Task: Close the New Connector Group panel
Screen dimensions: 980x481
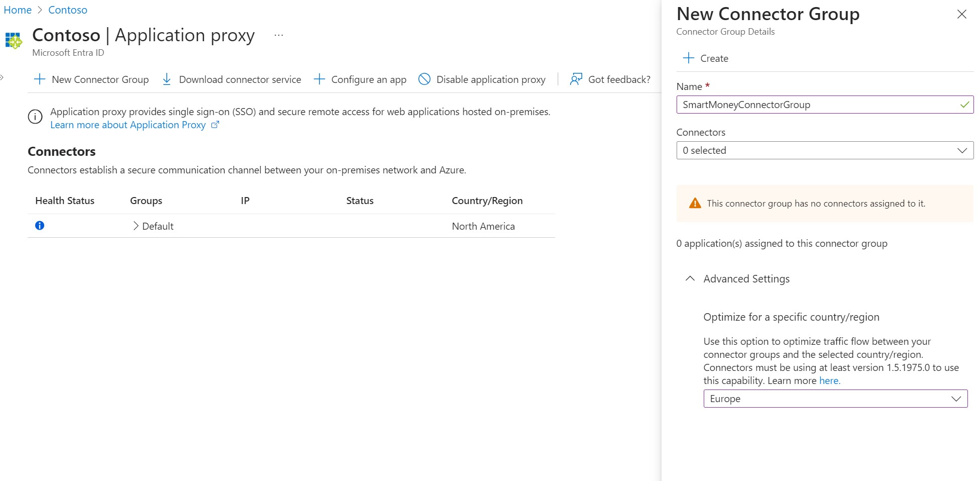Action: 961,14
